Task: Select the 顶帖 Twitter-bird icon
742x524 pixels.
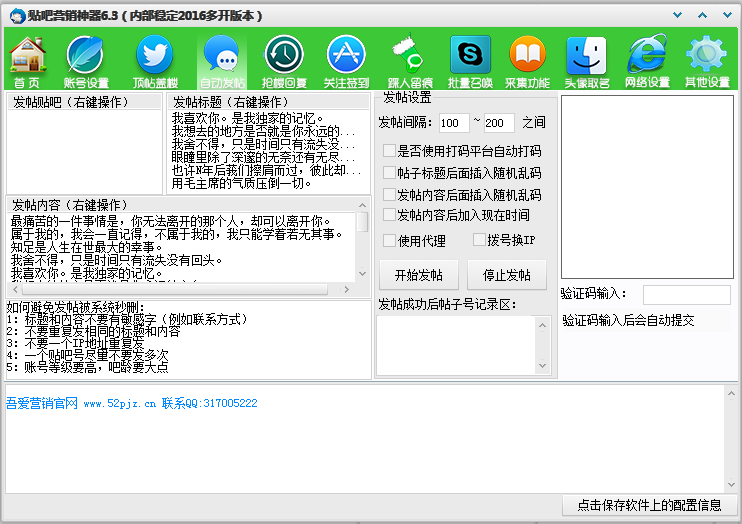Action: coord(154,58)
